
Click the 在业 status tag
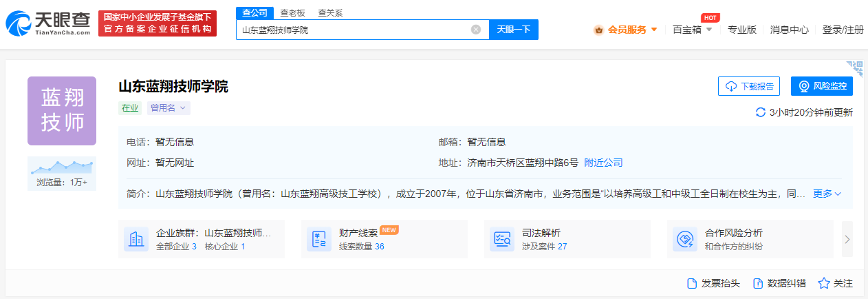coord(130,108)
